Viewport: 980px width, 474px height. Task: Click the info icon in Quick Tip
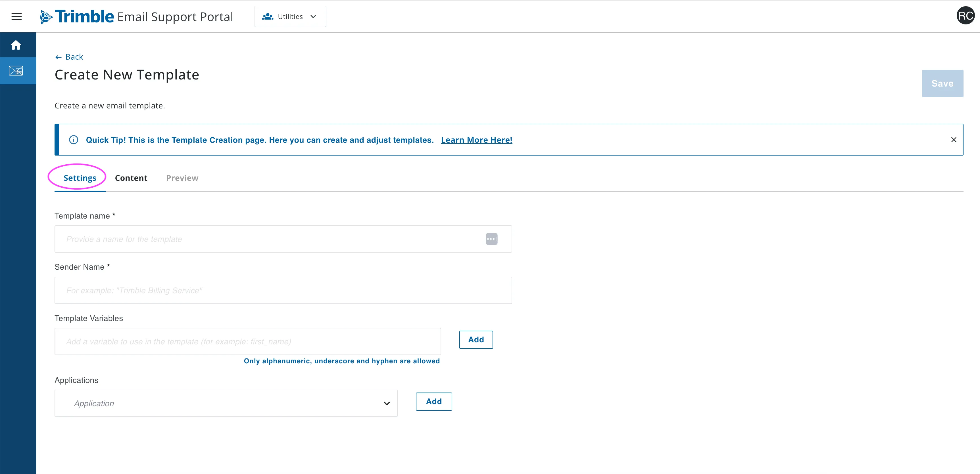pos(73,140)
